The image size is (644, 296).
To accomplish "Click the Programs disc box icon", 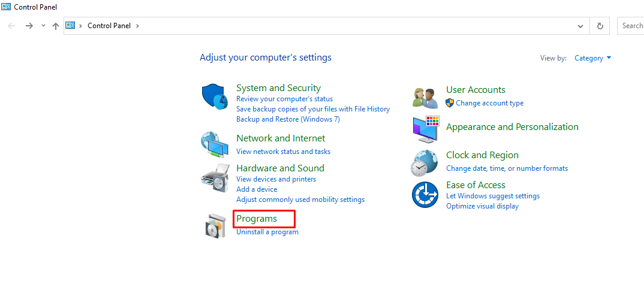I will click(x=215, y=225).
